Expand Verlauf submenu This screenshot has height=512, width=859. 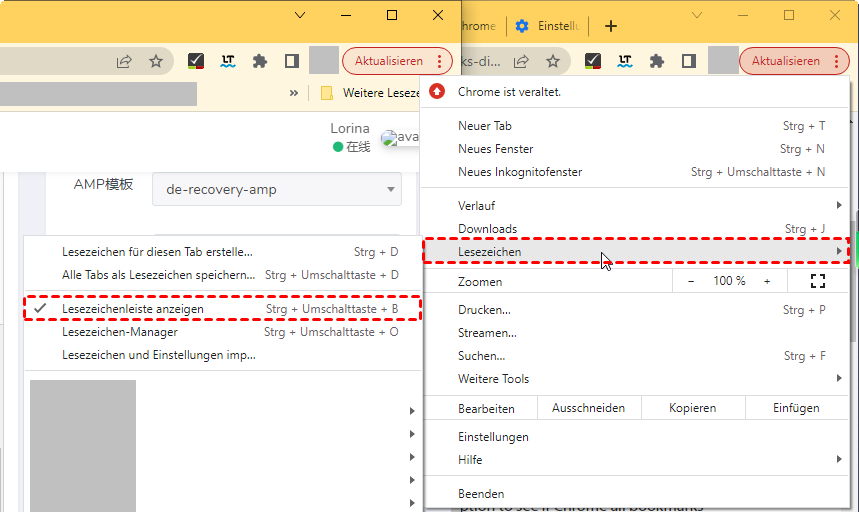(x=635, y=206)
